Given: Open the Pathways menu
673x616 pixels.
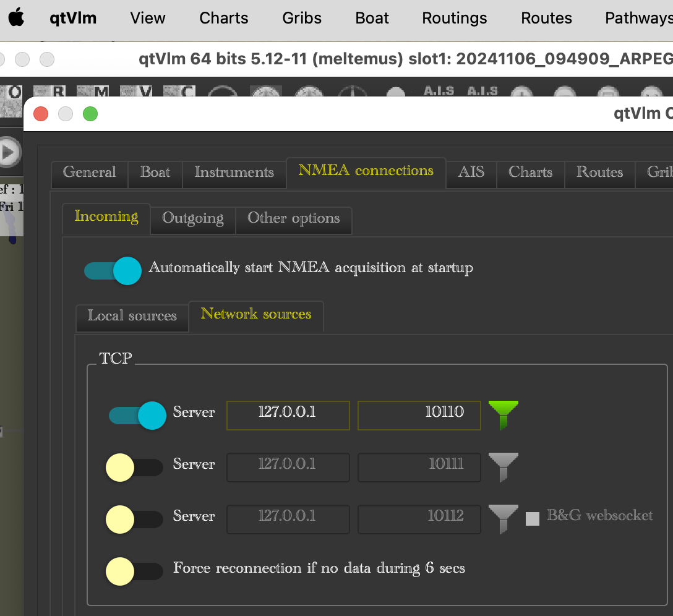Looking at the screenshot, I should [x=638, y=18].
